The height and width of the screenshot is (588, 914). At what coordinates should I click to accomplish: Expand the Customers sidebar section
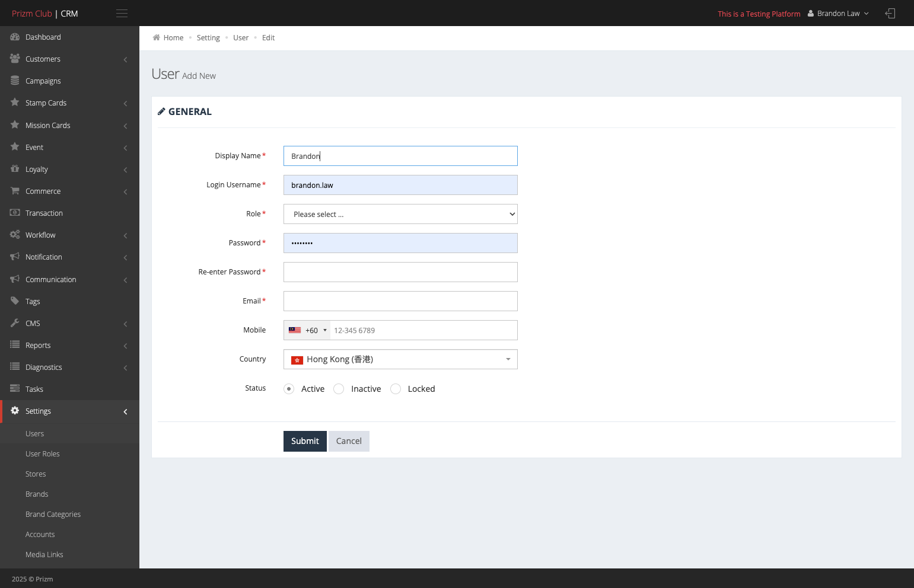click(69, 59)
